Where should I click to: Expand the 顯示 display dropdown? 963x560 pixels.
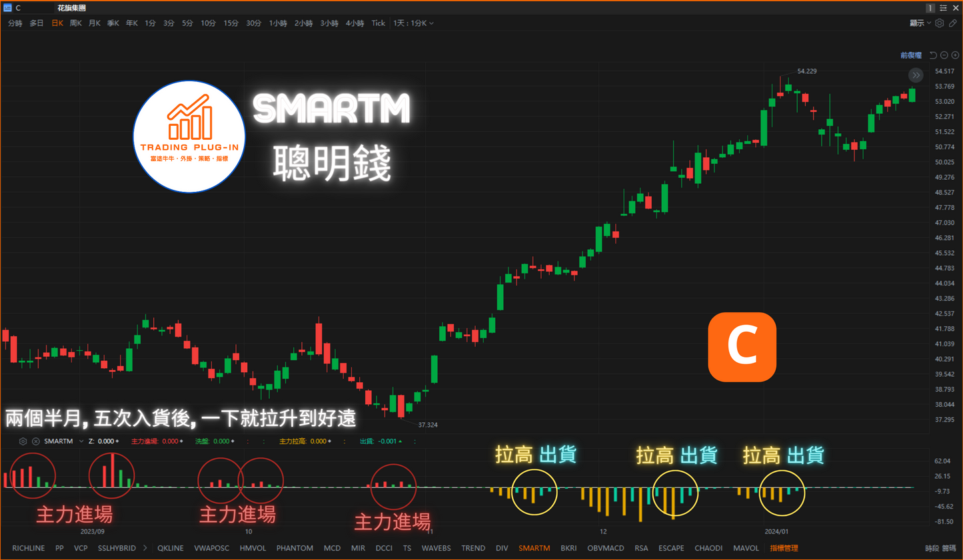click(x=920, y=23)
